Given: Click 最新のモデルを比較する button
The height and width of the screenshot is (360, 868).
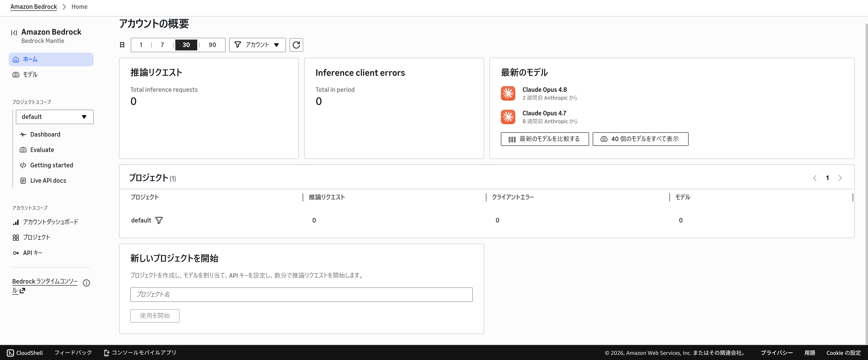Looking at the screenshot, I should click(545, 139).
